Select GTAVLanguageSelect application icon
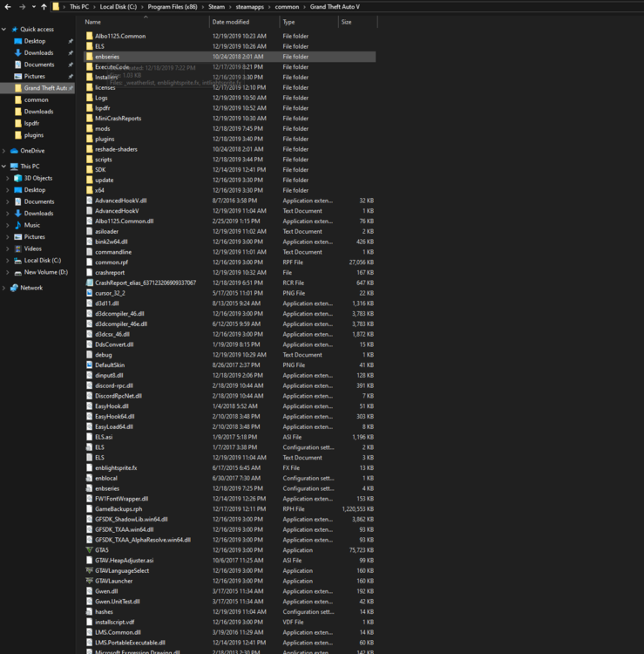Screen dimensions: 644x654 [x=89, y=570]
